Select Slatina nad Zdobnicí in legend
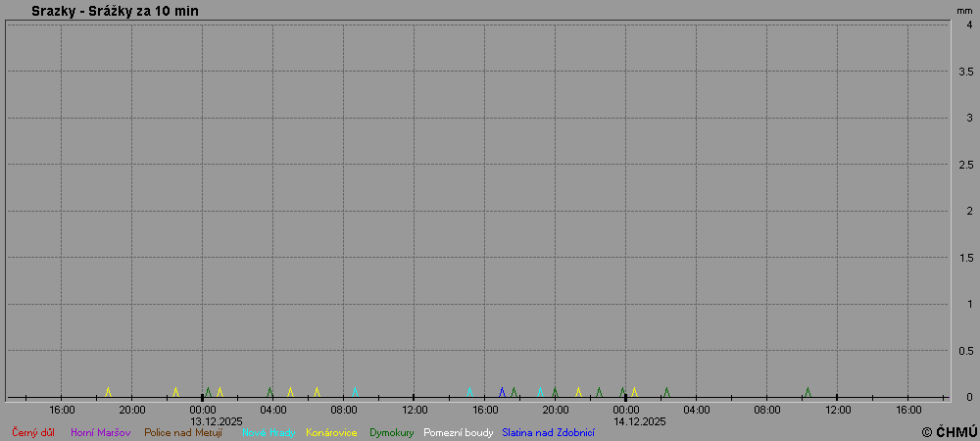The width and height of the screenshot is (980, 441). [548, 432]
